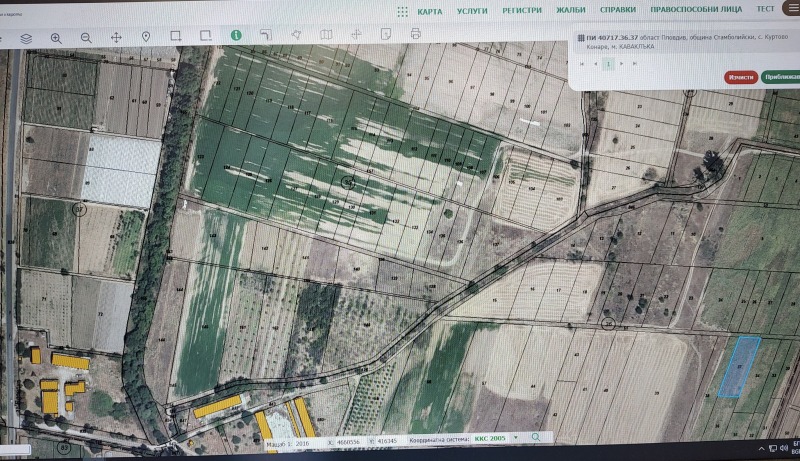Select the highlighted blue parcel on map
Screen dimensions: 800x461
[739, 367]
